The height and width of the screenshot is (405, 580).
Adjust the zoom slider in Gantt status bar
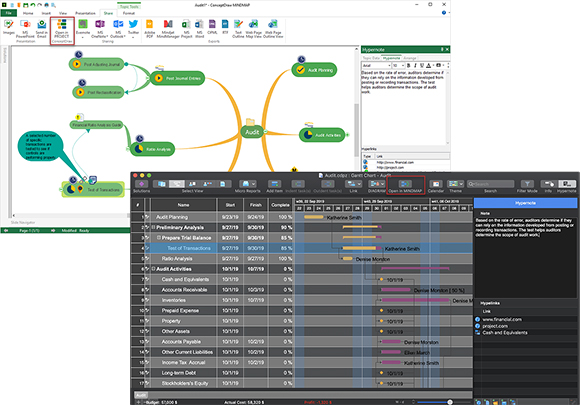click(x=450, y=402)
